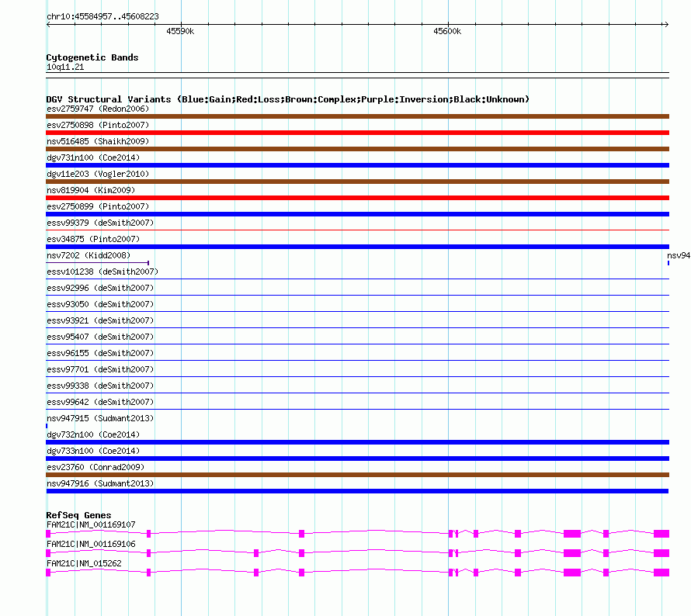Click the nsv7202 (Kidd2008) purple inversion segment
The height and width of the screenshot is (616, 691).
97,263
